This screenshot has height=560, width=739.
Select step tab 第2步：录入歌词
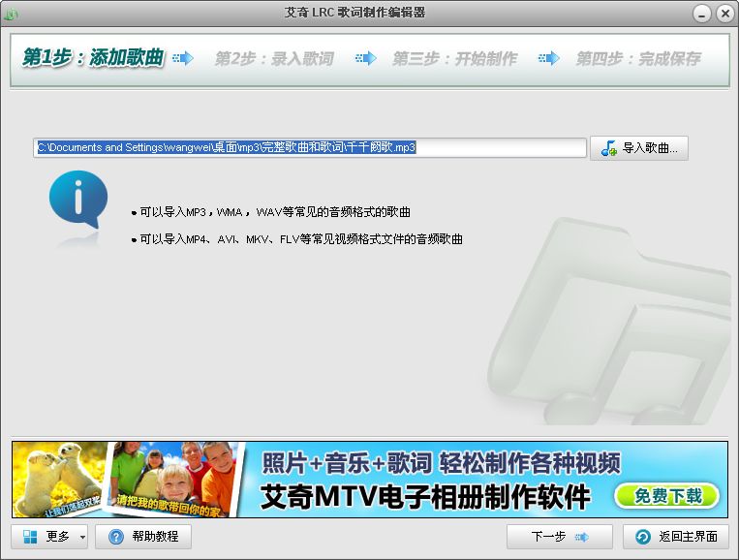pos(274,59)
